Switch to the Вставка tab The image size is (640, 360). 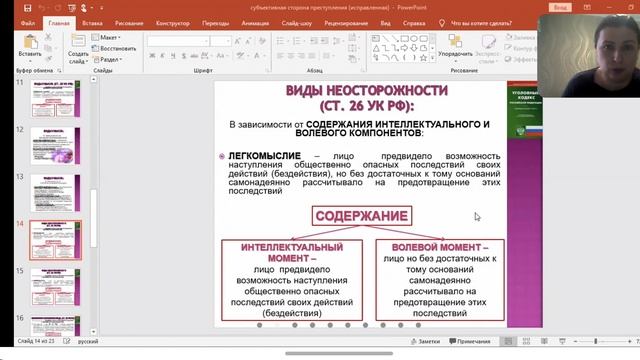tap(92, 23)
